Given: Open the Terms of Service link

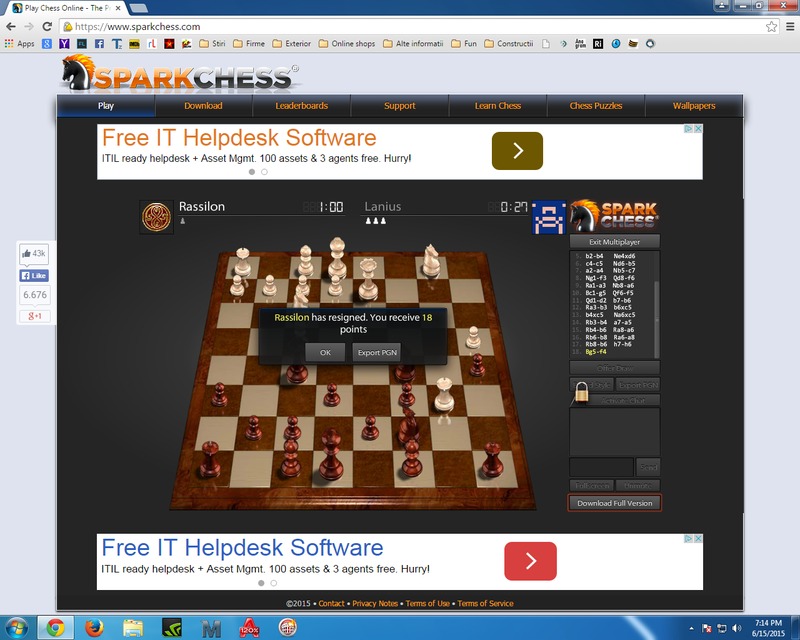Looking at the screenshot, I should point(485,603).
